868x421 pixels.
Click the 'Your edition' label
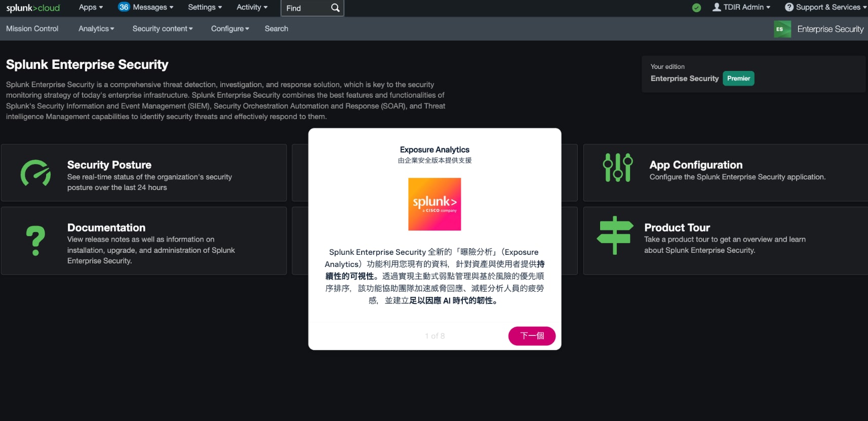coord(667,66)
